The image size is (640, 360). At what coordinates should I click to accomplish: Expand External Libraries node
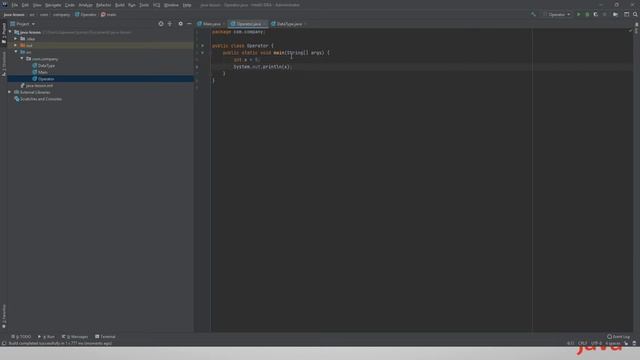[x=10, y=92]
